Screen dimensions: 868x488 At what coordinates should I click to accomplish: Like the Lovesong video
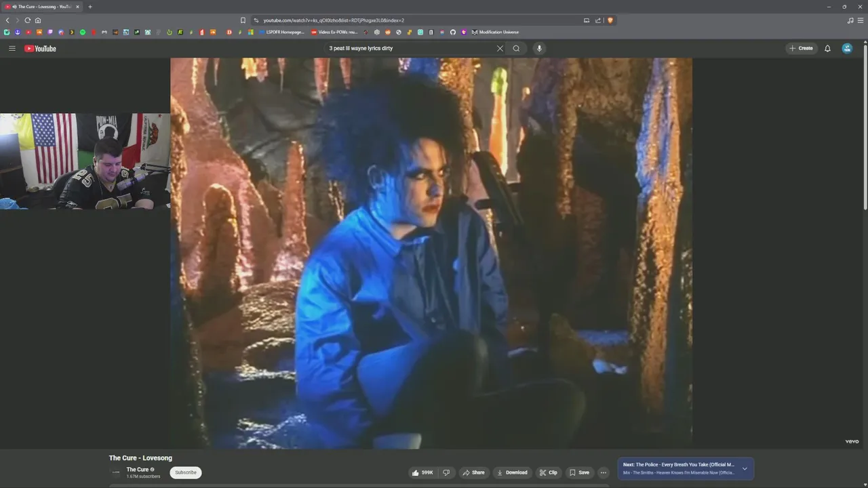422,472
